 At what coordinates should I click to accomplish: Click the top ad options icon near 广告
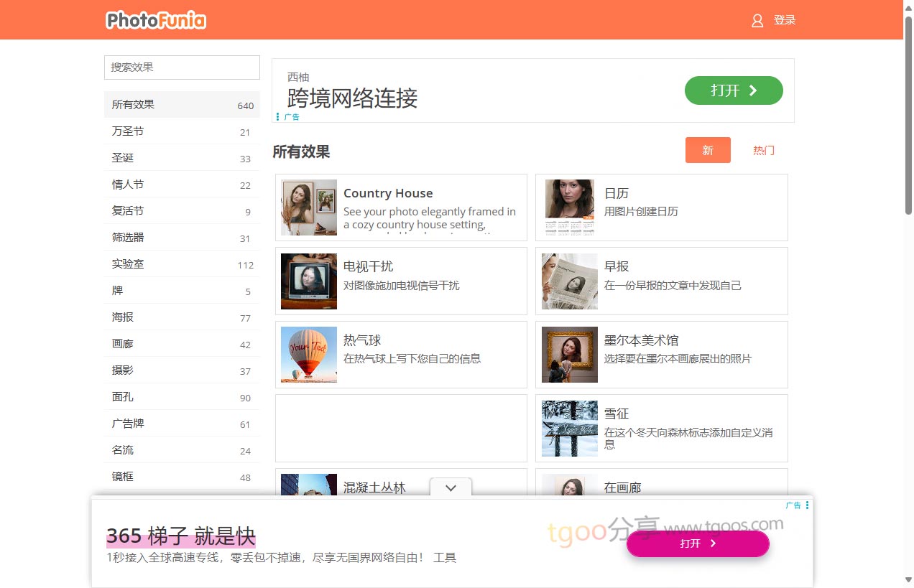pyautogui.click(x=278, y=117)
